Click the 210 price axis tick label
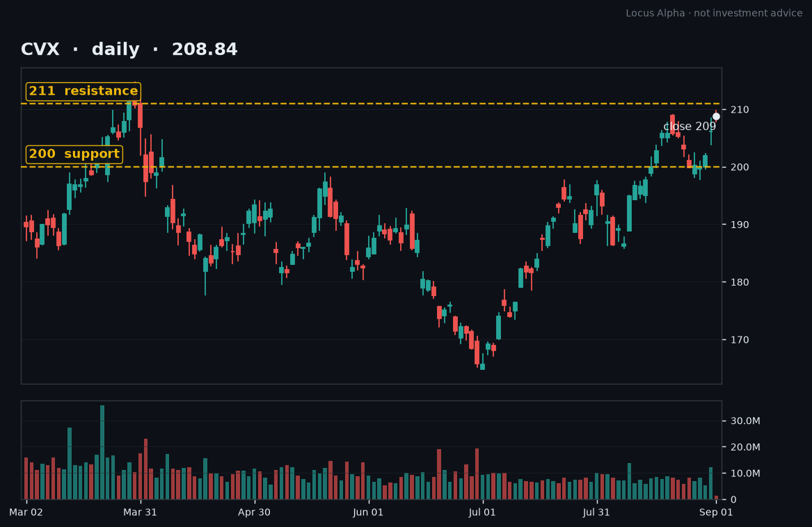 coord(740,110)
